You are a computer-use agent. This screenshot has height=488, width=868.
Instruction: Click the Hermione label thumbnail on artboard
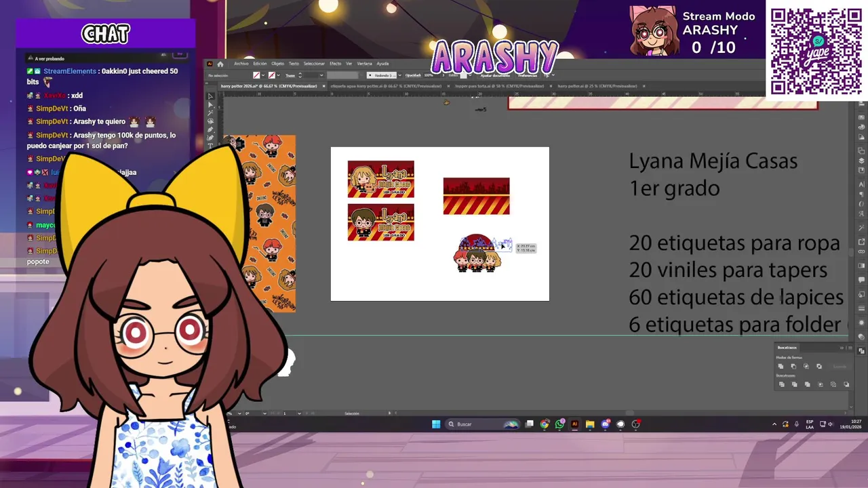coord(380,180)
